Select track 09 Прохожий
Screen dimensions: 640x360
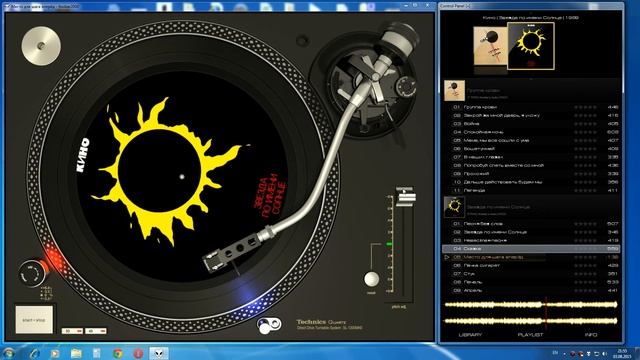pyautogui.click(x=532, y=174)
